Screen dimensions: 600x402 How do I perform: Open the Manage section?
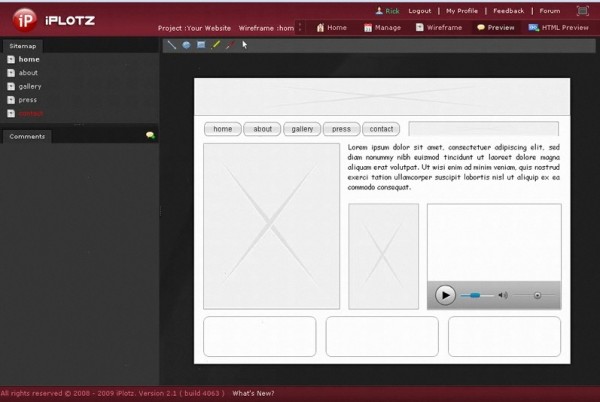coord(382,28)
